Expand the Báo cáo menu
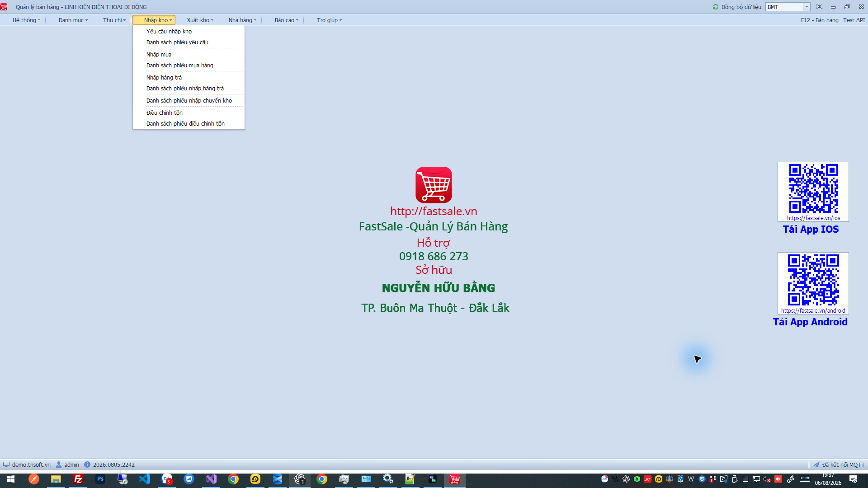 286,20
